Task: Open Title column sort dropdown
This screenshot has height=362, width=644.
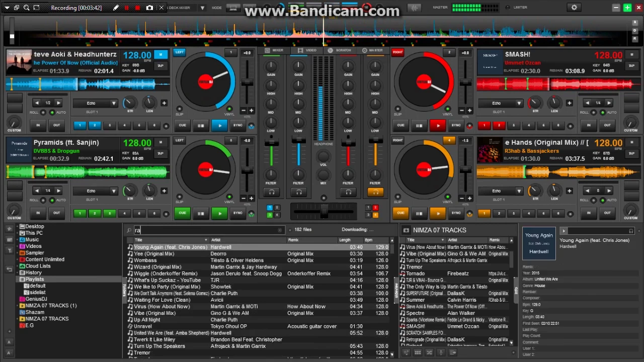Action: (x=206, y=240)
